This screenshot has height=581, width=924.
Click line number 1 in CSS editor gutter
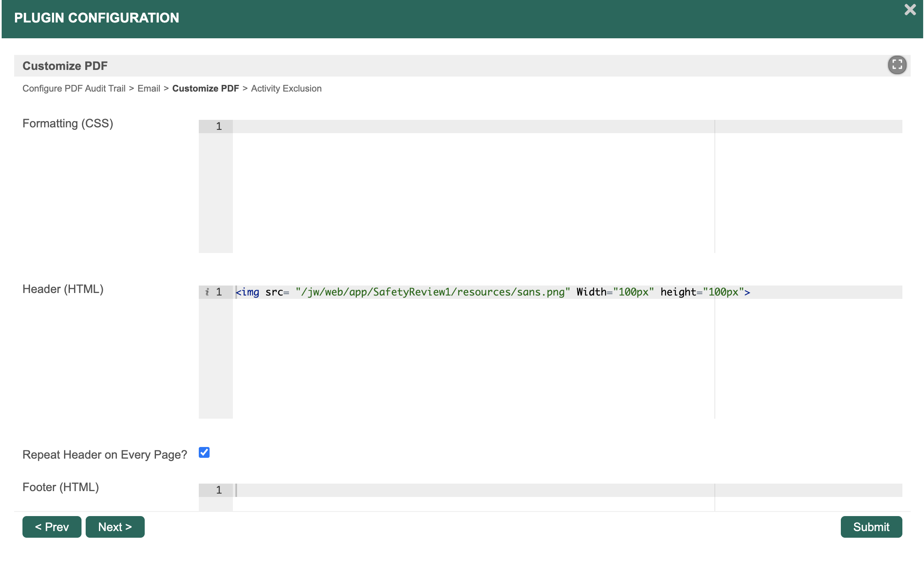(x=219, y=127)
